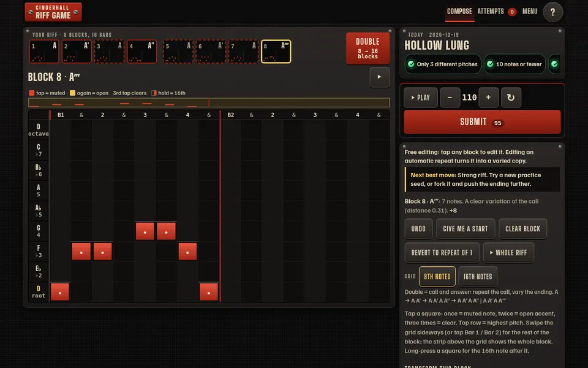Click the B2 bar header
Image resolution: width=588 pixels, height=368 pixels.
pos(231,115)
